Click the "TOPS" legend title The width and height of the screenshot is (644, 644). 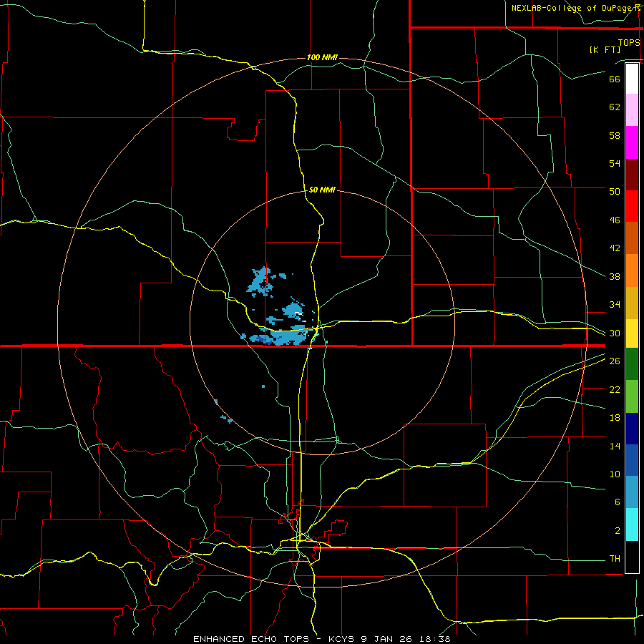point(629,42)
